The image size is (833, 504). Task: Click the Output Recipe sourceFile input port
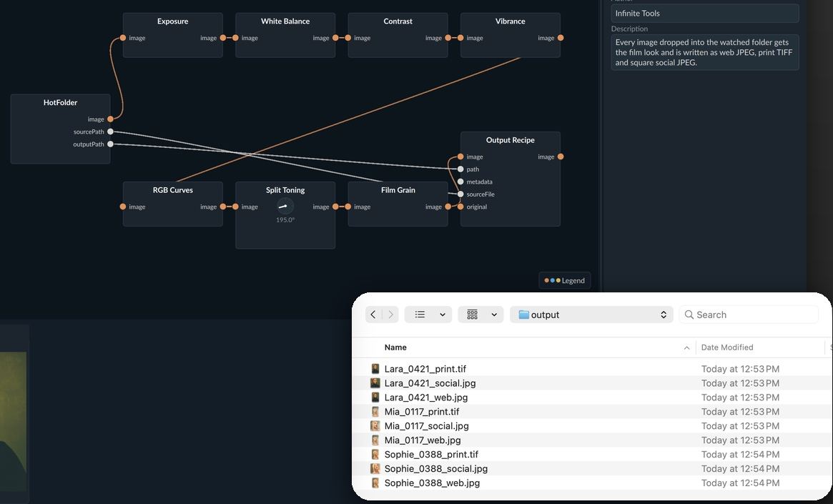pos(460,194)
